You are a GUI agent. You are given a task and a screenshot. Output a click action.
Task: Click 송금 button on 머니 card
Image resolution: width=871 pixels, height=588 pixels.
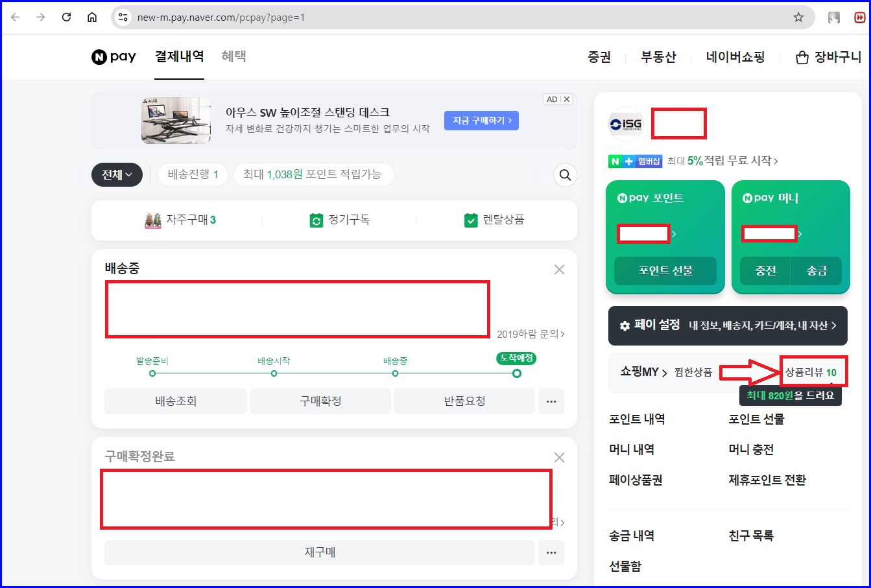click(x=817, y=271)
